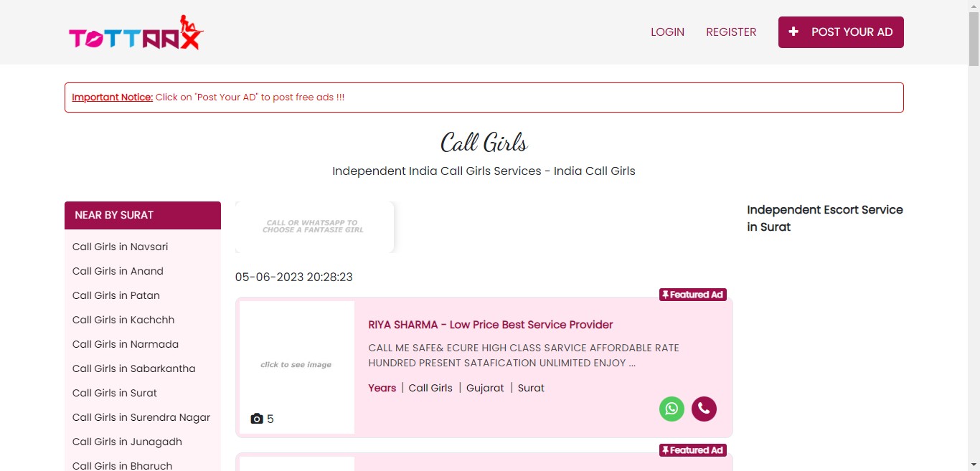Screen dimensions: 980x471
Task: Click the 'click to see image' thumbnail
Action: coord(296,365)
